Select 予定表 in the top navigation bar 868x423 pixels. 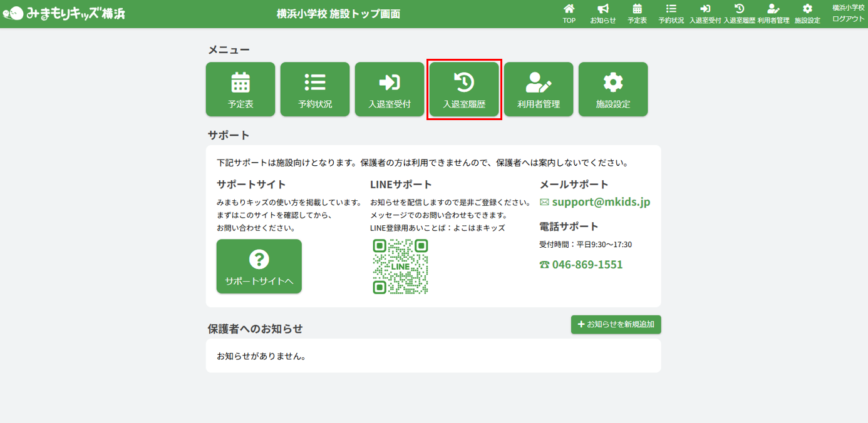637,14
